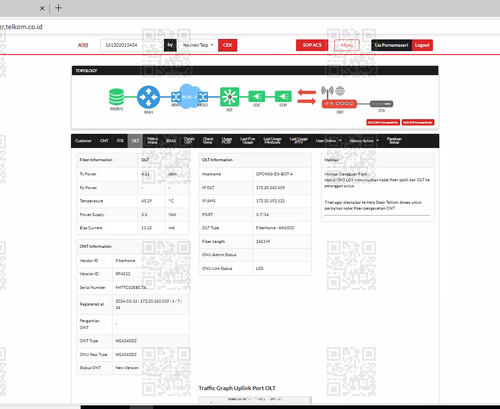Click the green OLT node icon
The image size is (500, 409).
click(x=229, y=97)
